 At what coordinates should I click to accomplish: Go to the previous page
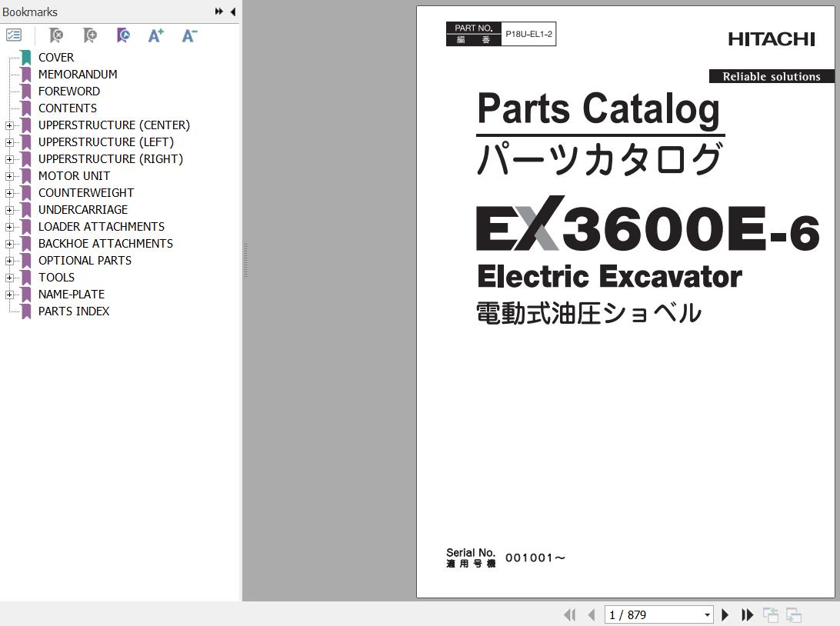[592, 614]
